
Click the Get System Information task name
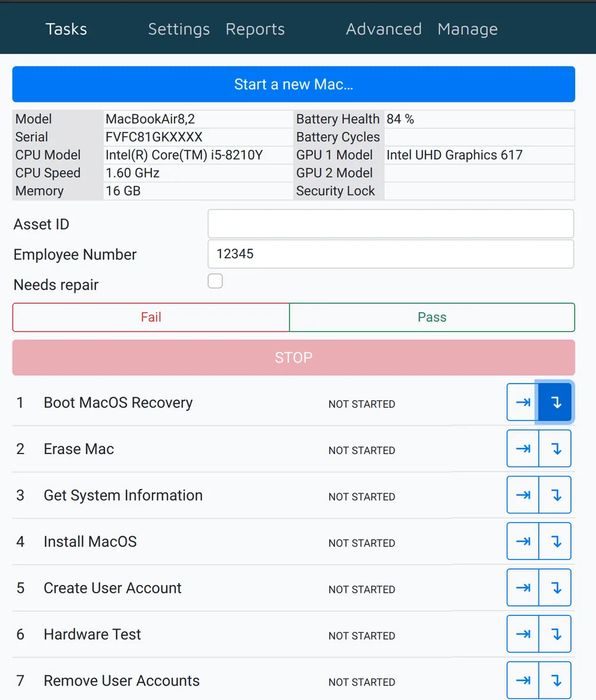pyautogui.click(x=123, y=496)
